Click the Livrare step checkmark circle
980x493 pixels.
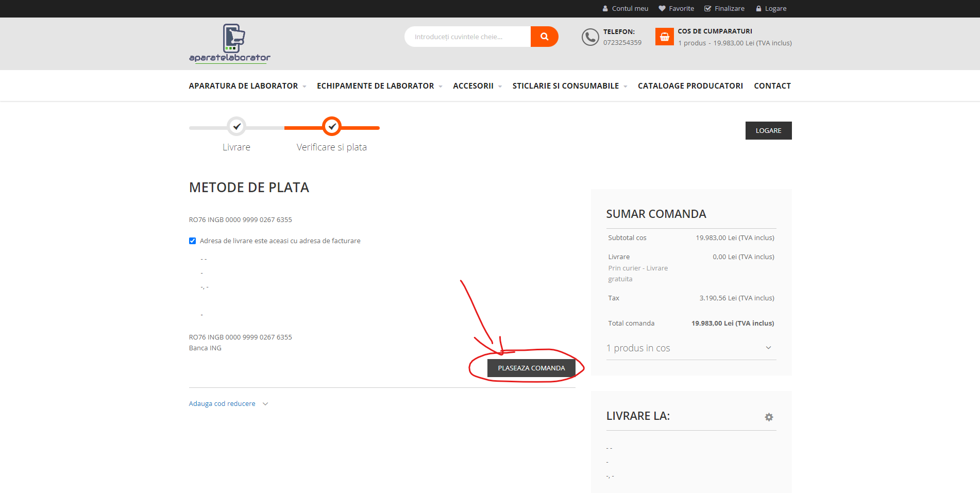pos(236,126)
